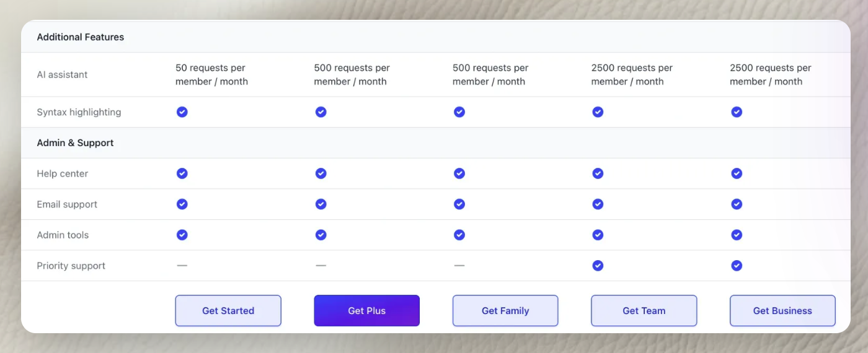
Task: Click the Additional Features section header
Action: coord(81,37)
